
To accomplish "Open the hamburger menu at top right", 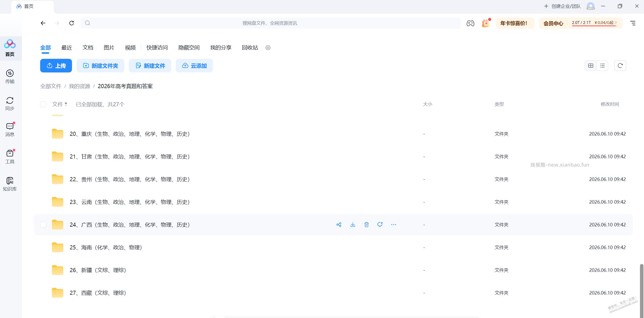I will coord(633,23).
